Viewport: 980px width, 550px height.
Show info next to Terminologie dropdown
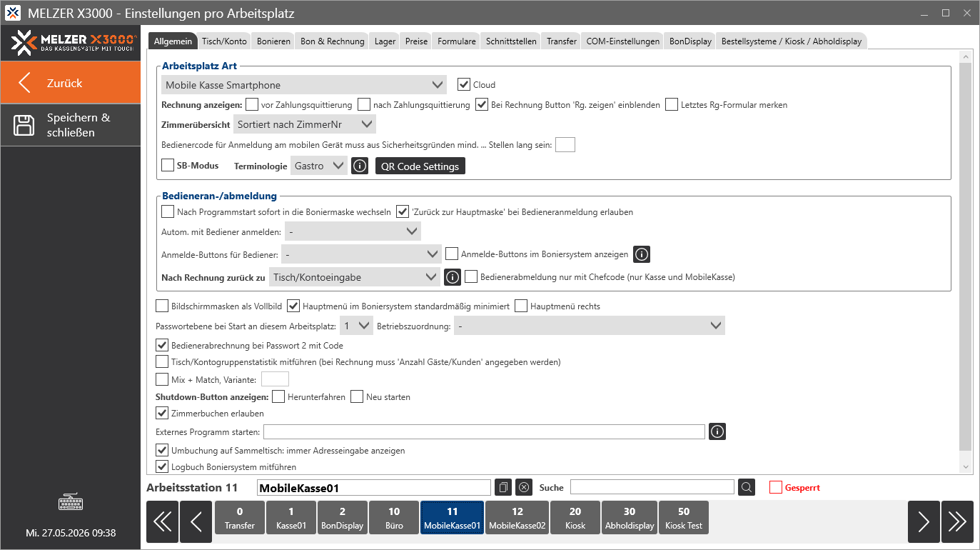pyautogui.click(x=361, y=166)
